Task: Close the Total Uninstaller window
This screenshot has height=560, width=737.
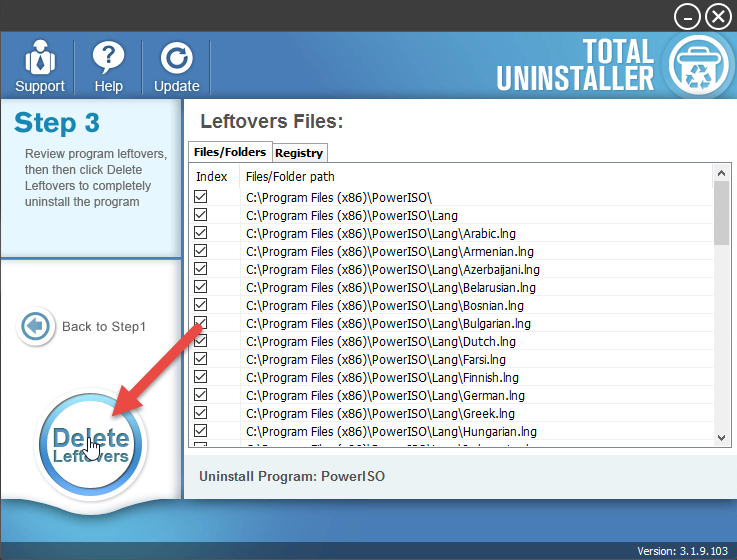Action: [x=718, y=17]
